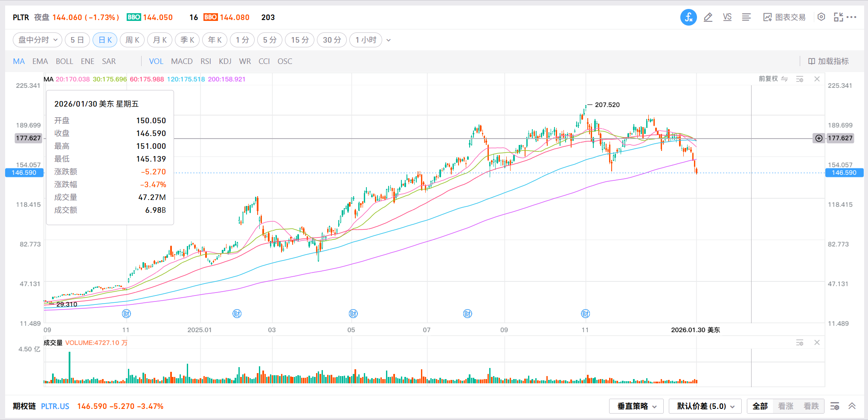This screenshot has height=420, width=868.
Task: Open volume panel settings icon
Action: 800,343
